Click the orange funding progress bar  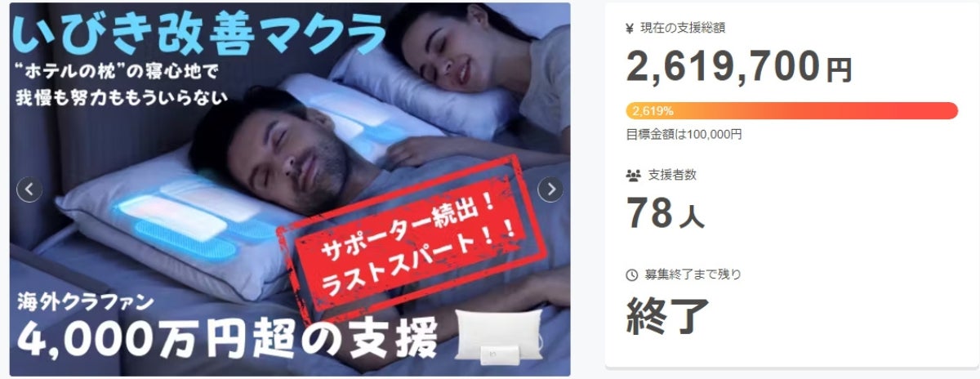[791, 110]
